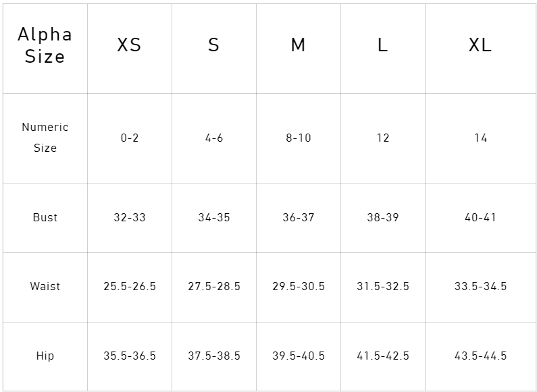Click the M size column header
This screenshot has width=537, height=392.
click(x=298, y=46)
